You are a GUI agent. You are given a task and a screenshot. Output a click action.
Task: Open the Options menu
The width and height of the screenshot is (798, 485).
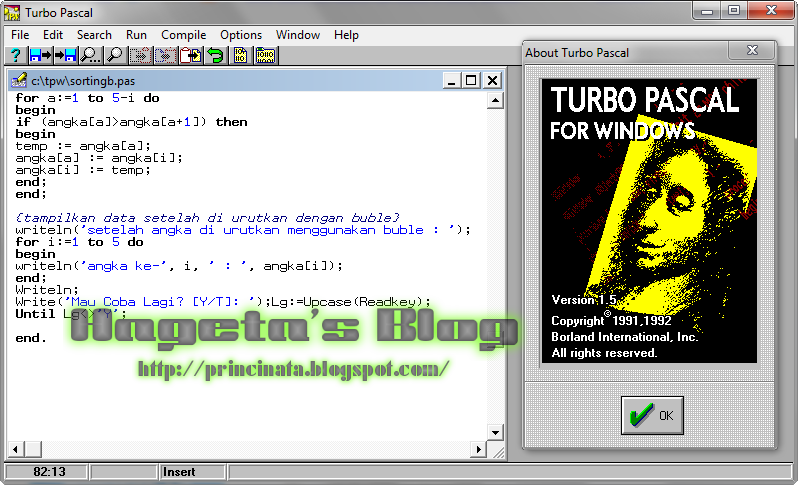pyautogui.click(x=241, y=35)
